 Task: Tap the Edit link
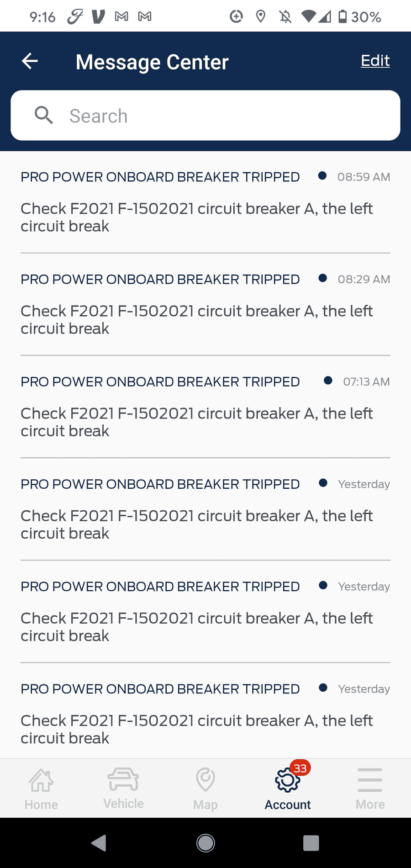[x=375, y=61]
